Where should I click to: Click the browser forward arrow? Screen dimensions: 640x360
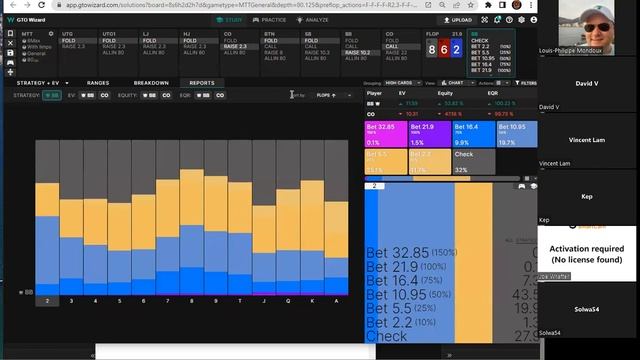click(x=27, y=5)
